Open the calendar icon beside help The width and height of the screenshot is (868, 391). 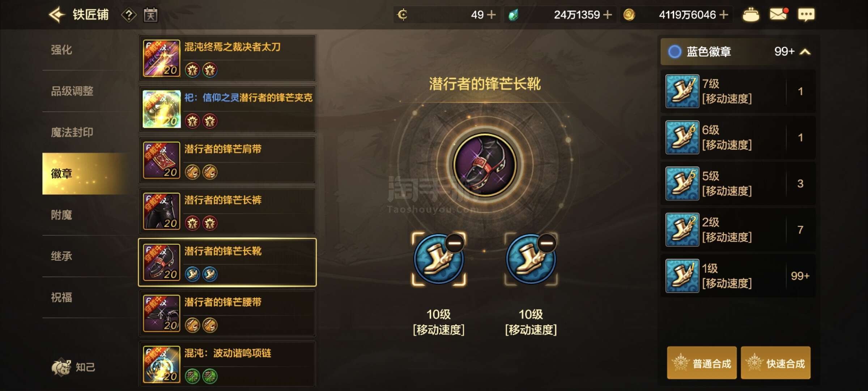pyautogui.click(x=150, y=15)
